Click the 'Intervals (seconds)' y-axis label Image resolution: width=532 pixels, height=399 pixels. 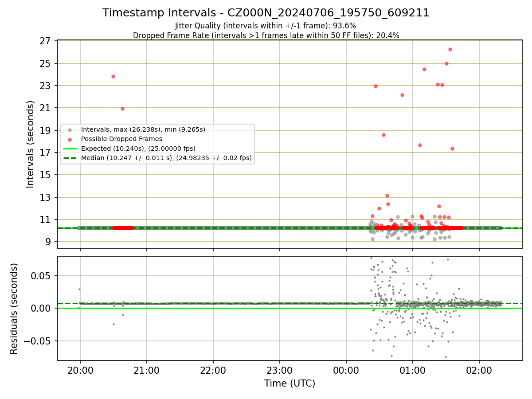point(30,144)
